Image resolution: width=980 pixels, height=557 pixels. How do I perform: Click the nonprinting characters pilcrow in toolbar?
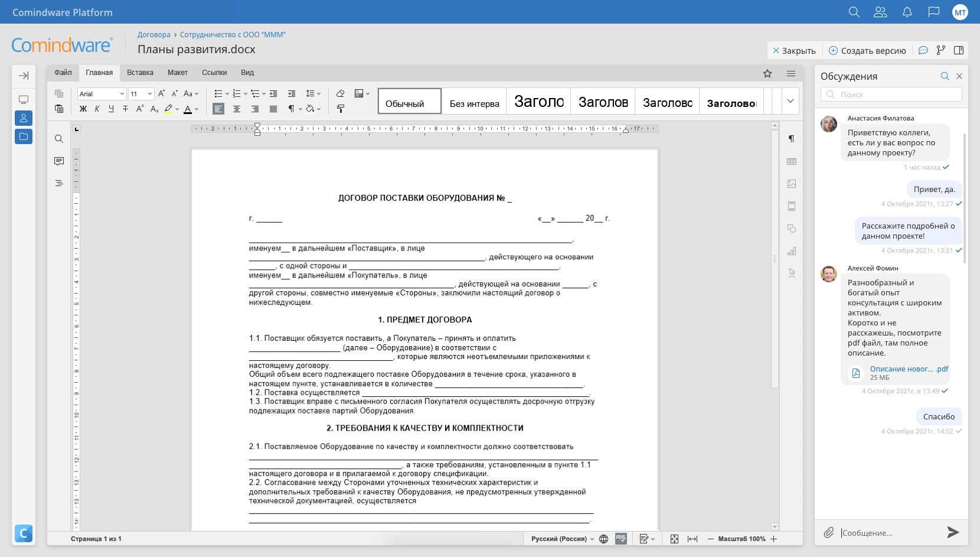(292, 109)
